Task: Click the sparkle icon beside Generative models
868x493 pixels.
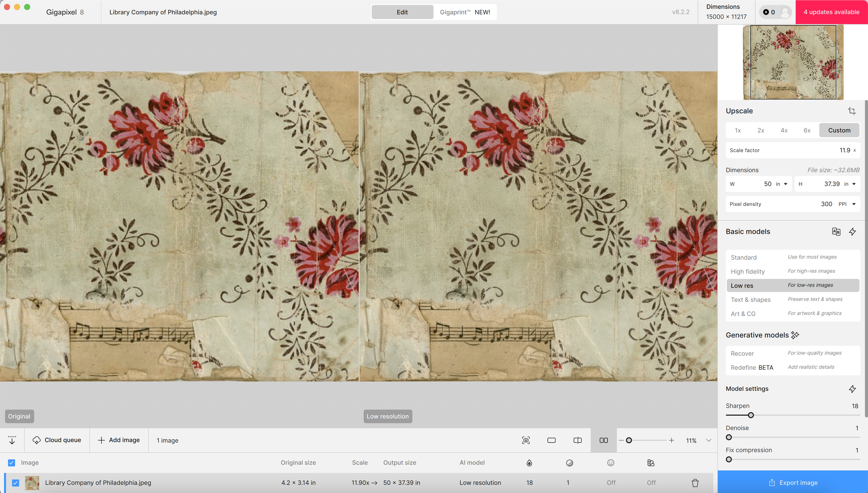Action: pos(795,335)
